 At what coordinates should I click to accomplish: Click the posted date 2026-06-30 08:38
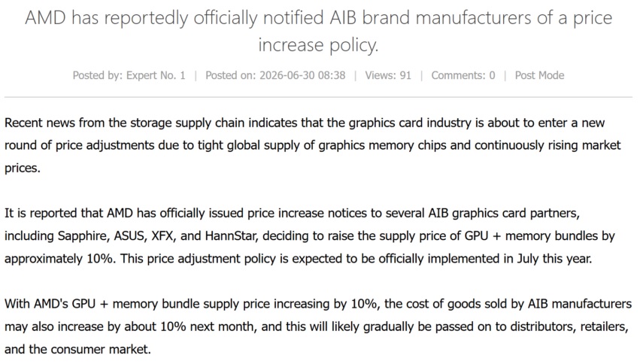tap(302, 75)
